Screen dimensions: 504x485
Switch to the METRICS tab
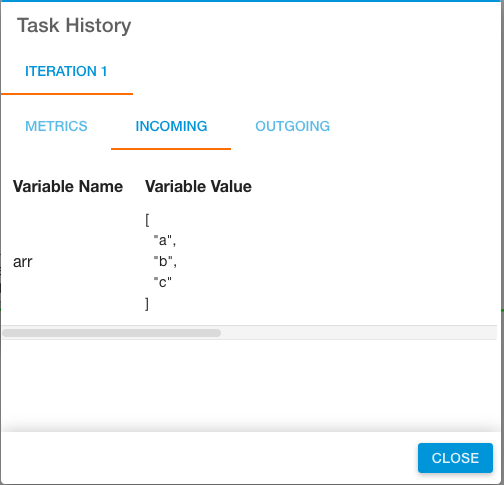tap(56, 126)
